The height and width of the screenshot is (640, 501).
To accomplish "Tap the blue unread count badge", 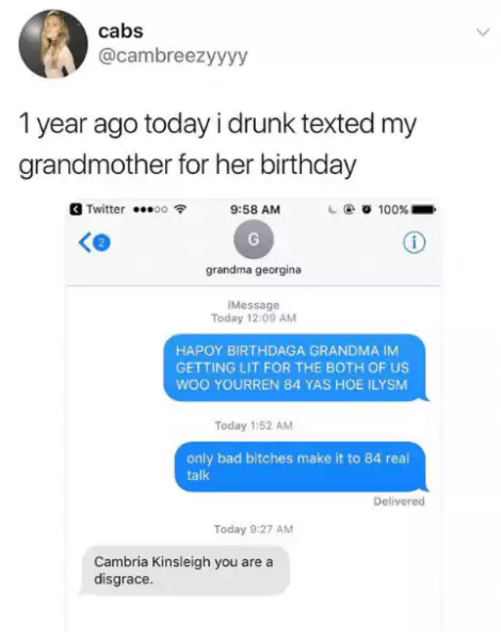I will click(102, 243).
